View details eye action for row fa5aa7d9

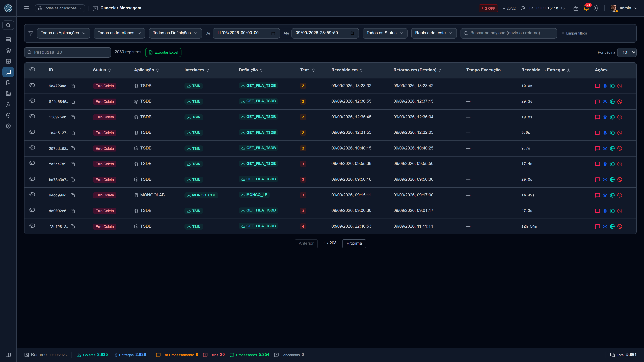coord(605,164)
